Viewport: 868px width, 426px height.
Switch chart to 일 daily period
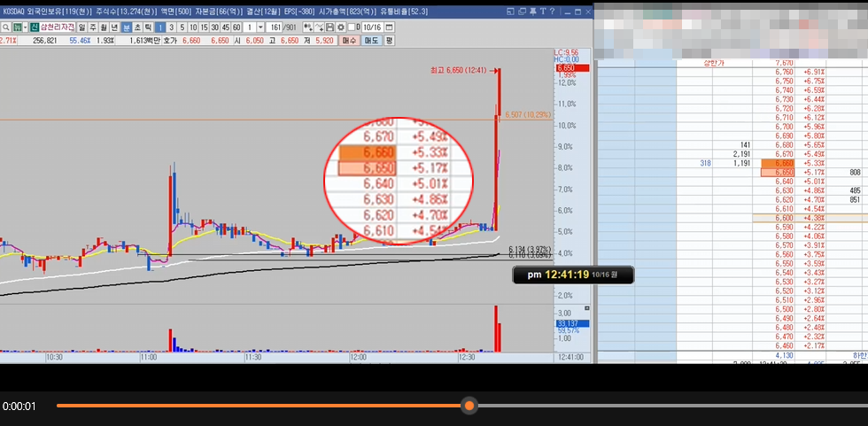point(81,27)
